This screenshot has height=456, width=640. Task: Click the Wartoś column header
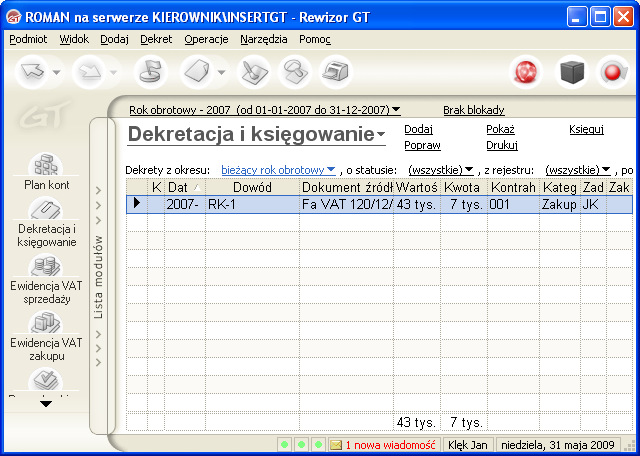point(417,187)
